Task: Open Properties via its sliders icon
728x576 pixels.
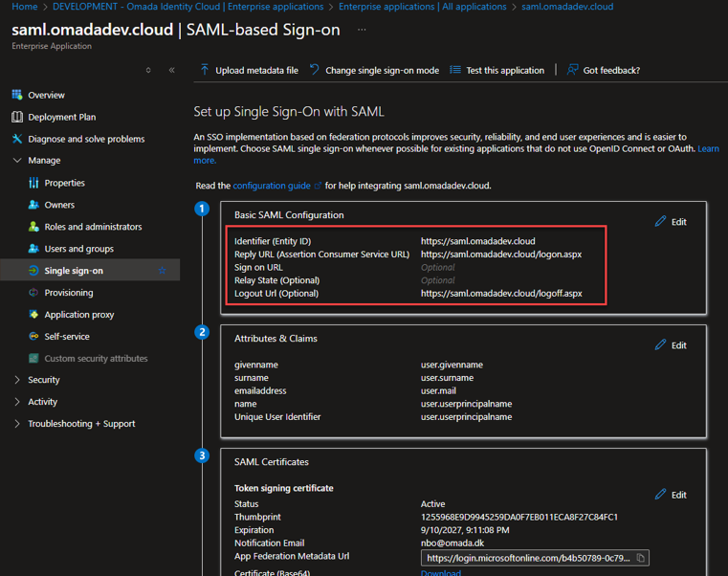Action: tap(33, 183)
